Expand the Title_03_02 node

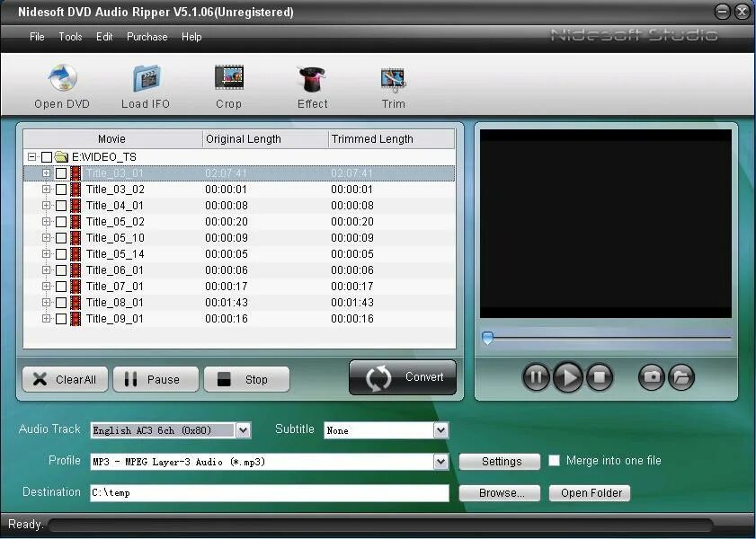46,190
